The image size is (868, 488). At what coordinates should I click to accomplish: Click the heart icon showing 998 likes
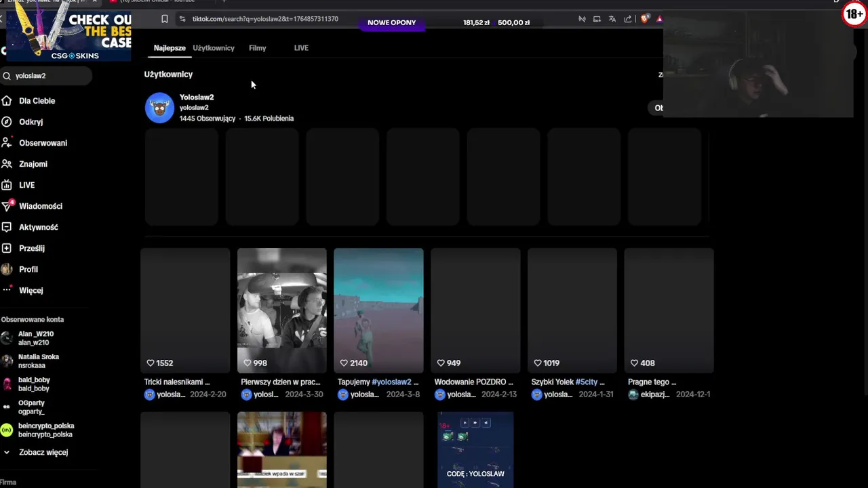click(x=248, y=363)
